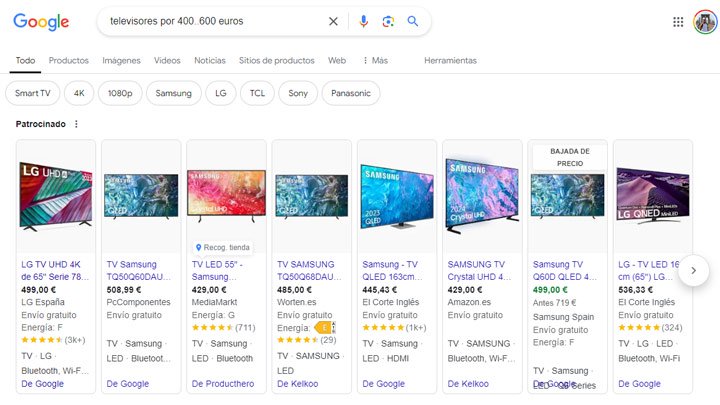This screenshot has height=405, width=720.
Task: Open Samsung TV QLED 163cm link
Action: (392, 270)
